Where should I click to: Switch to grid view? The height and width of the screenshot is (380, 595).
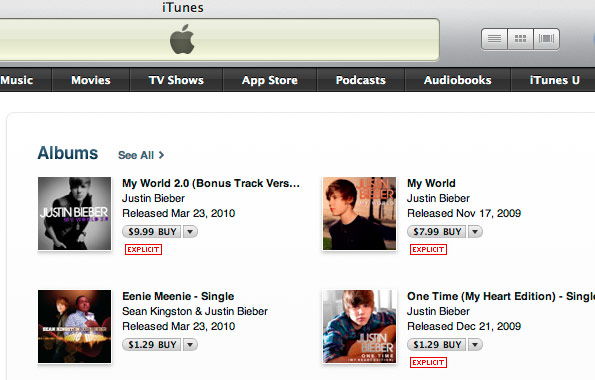coord(520,39)
